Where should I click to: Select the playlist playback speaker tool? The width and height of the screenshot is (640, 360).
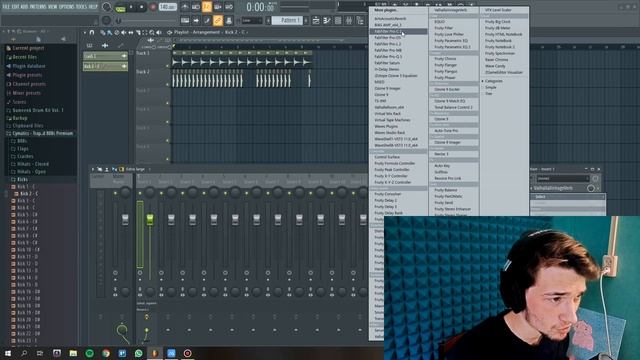[159, 32]
